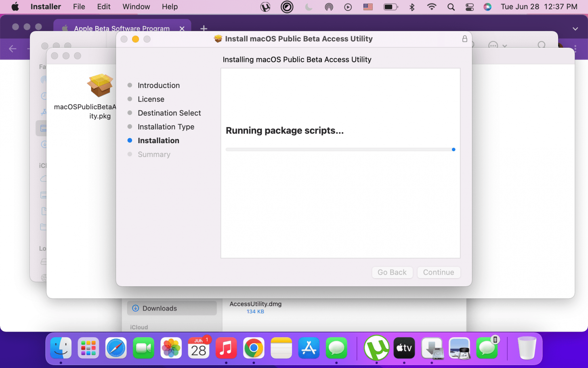588x368 pixels.
Task: Click the installation progress bar
Action: click(340, 150)
